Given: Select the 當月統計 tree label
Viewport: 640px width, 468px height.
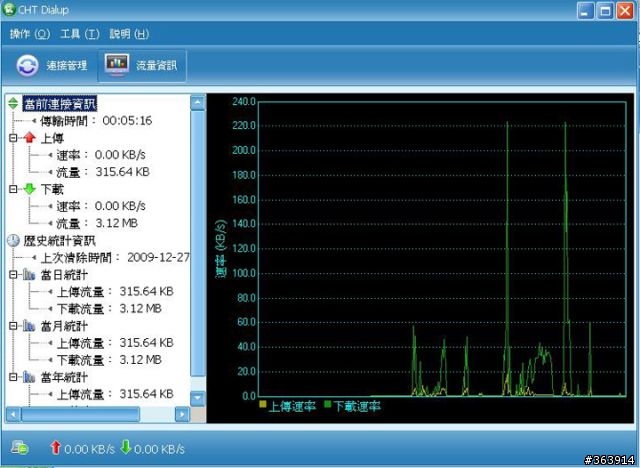Looking at the screenshot, I should [64, 326].
